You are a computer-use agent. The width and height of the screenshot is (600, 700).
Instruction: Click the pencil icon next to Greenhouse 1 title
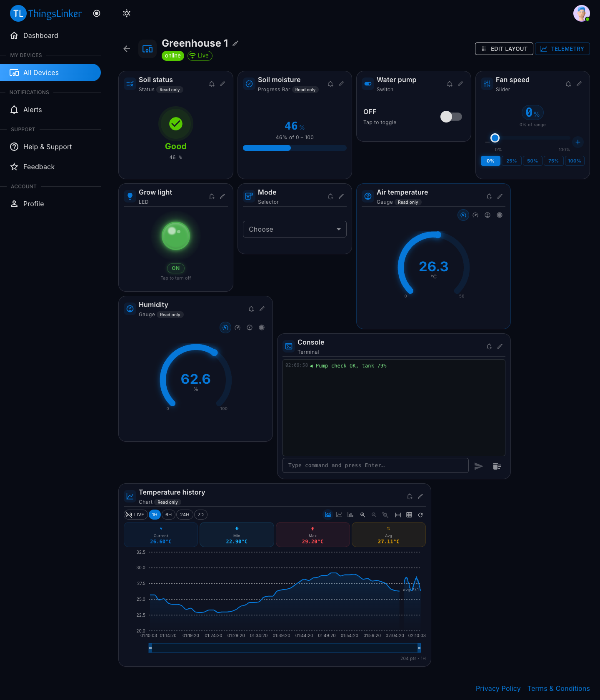tap(235, 43)
